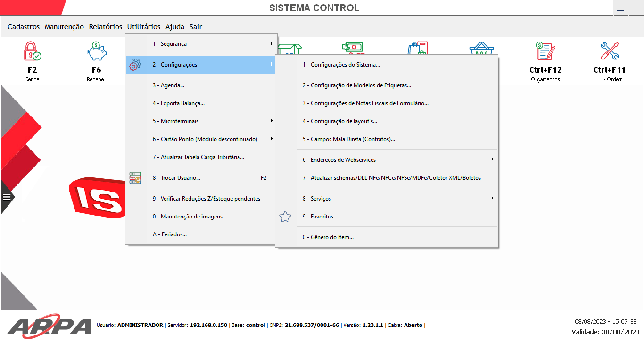This screenshot has width=644, height=343.
Task: Open the Cadastros menu
Action: (24, 27)
